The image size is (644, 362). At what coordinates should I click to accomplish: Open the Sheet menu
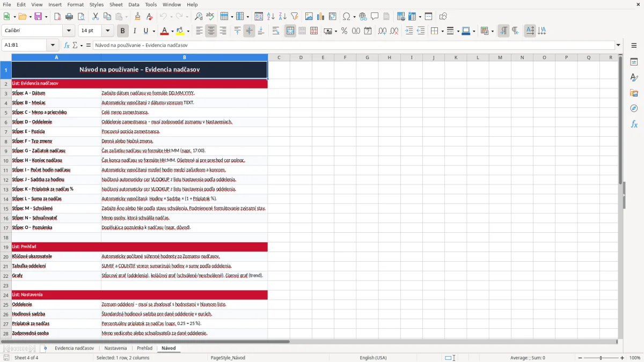(115, 4)
